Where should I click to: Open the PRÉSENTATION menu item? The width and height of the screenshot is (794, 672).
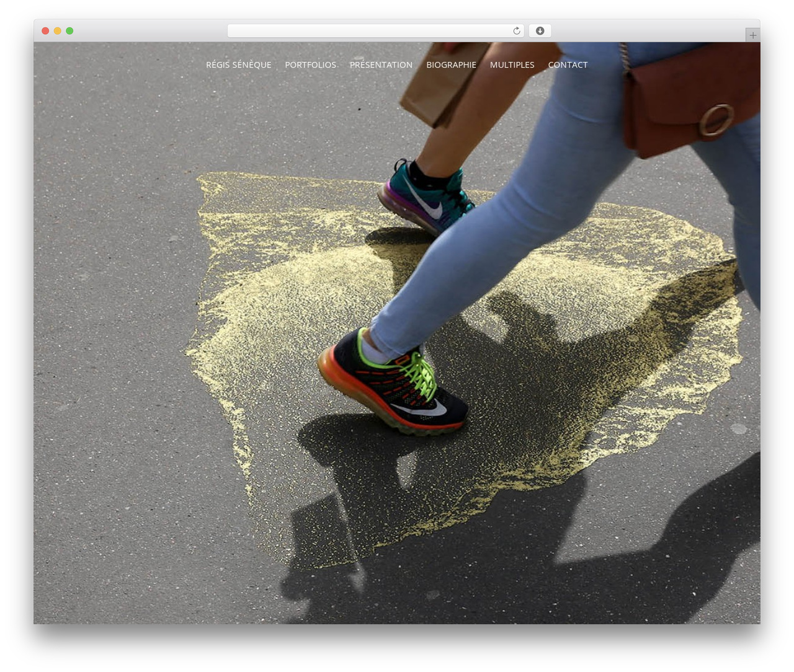click(381, 64)
